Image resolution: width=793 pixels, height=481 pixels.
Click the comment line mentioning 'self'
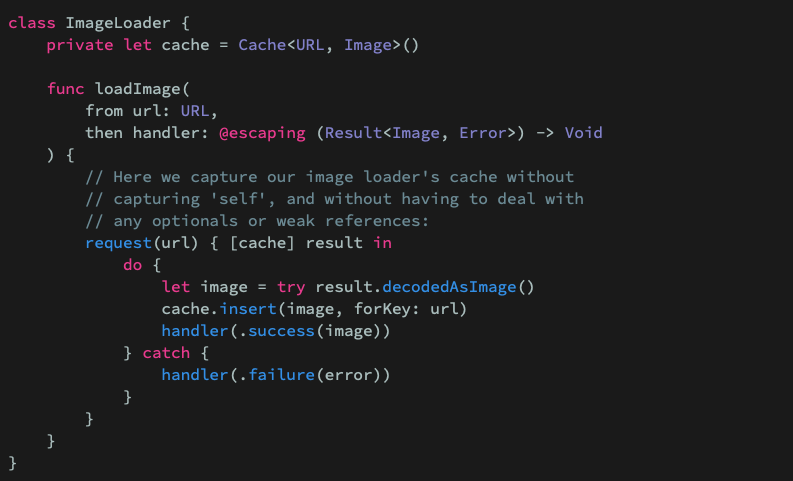click(335, 199)
